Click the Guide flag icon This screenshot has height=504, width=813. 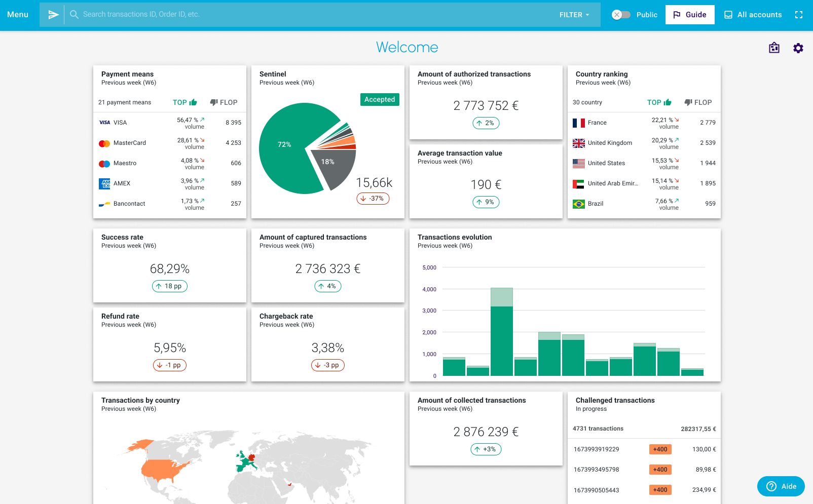click(x=678, y=15)
